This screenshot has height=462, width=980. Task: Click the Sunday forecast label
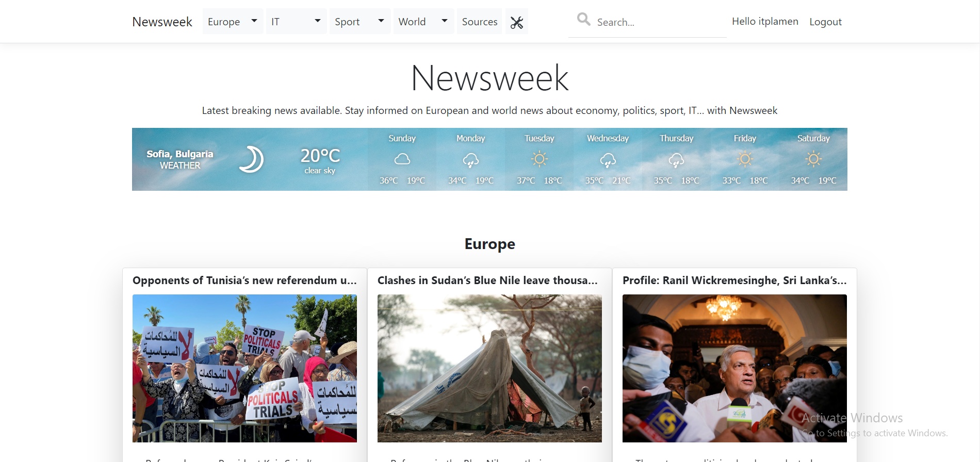pyautogui.click(x=402, y=138)
